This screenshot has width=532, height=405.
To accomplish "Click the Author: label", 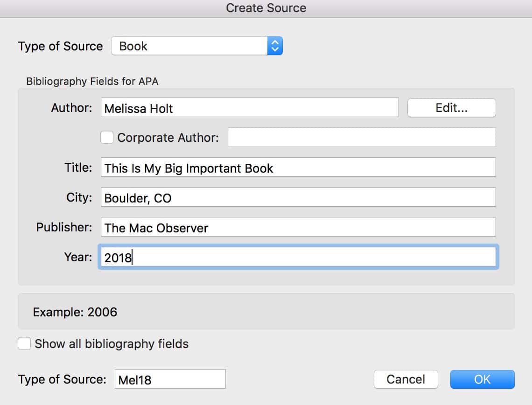I will (x=71, y=108).
